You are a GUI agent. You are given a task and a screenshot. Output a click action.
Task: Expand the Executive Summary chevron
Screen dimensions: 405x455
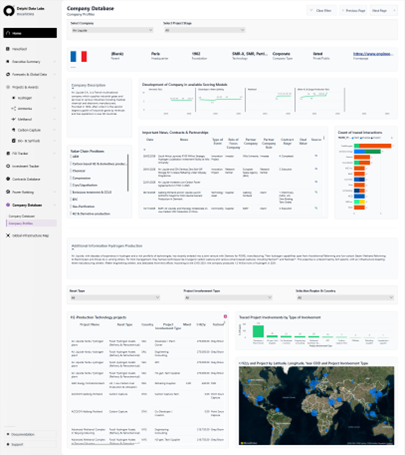point(54,62)
